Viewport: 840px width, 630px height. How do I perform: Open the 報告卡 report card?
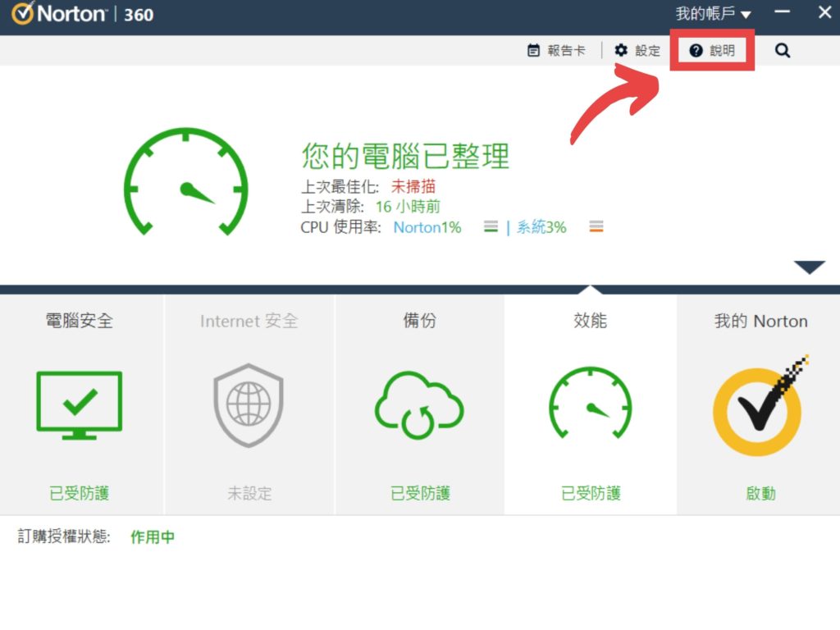click(x=556, y=50)
